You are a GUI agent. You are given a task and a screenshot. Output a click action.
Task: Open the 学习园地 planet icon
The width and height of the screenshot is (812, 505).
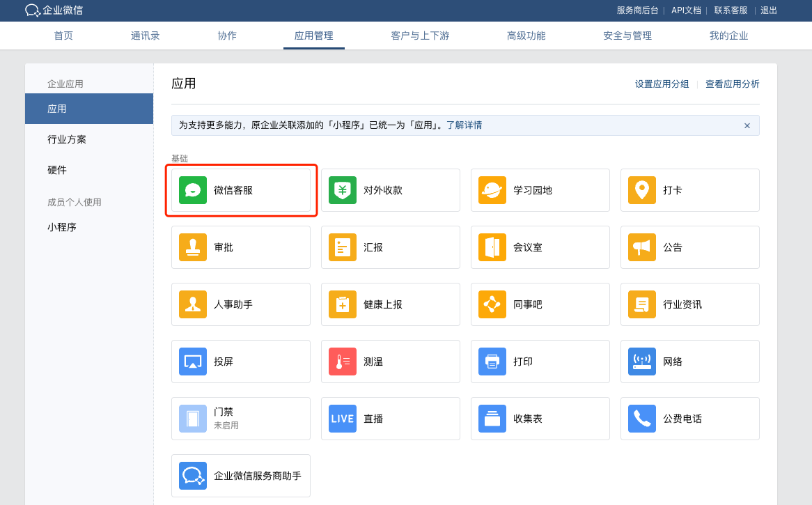[x=492, y=190]
